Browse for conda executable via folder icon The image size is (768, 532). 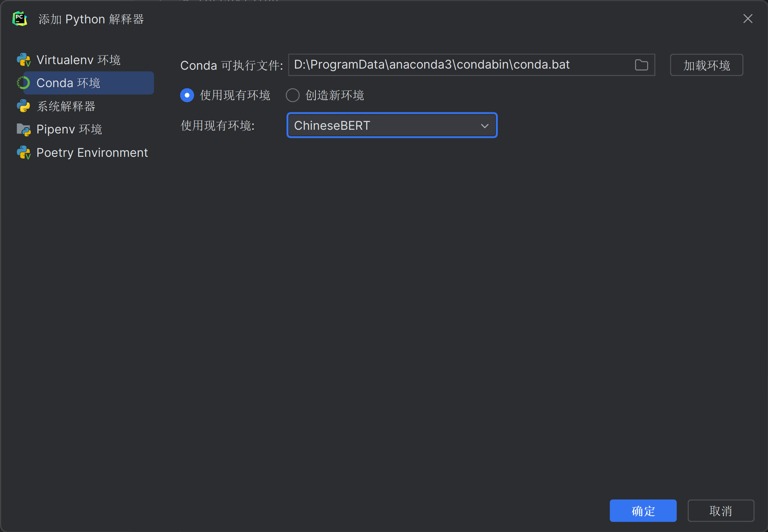point(641,65)
